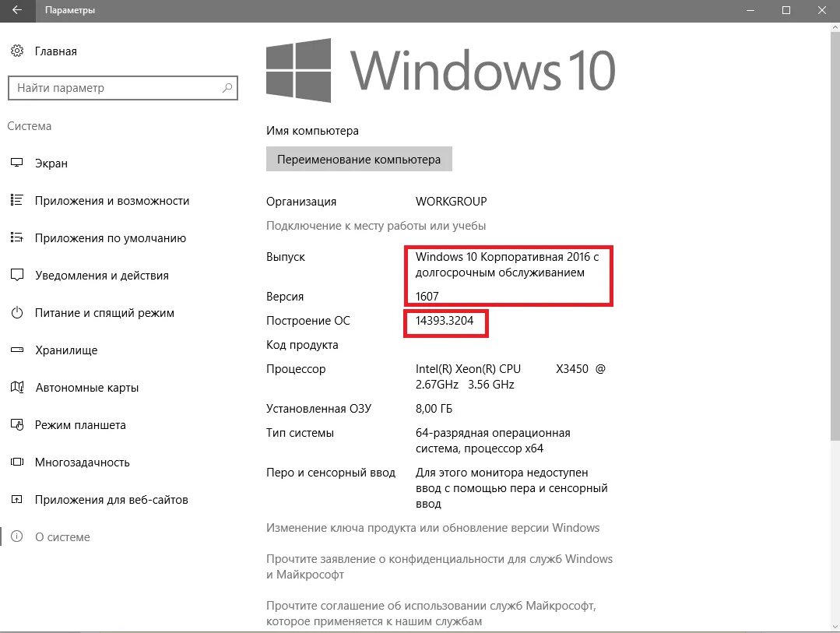Viewport: 840px width, 633px height.
Task: Maximize the Параметры window
Action: point(786,10)
